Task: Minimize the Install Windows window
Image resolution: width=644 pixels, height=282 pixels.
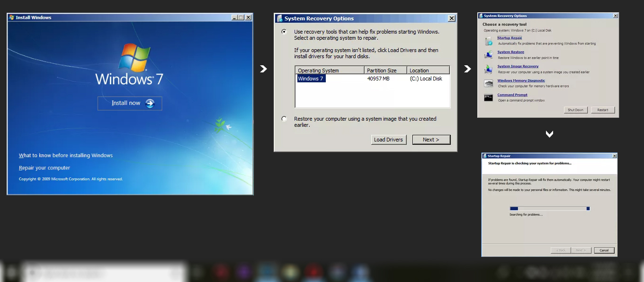Action: [234, 18]
